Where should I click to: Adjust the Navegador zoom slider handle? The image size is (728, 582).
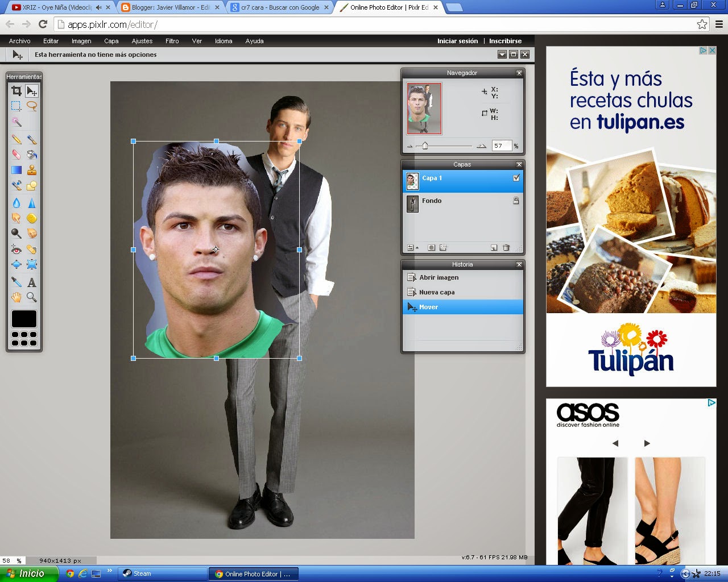(x=425, y=146)
